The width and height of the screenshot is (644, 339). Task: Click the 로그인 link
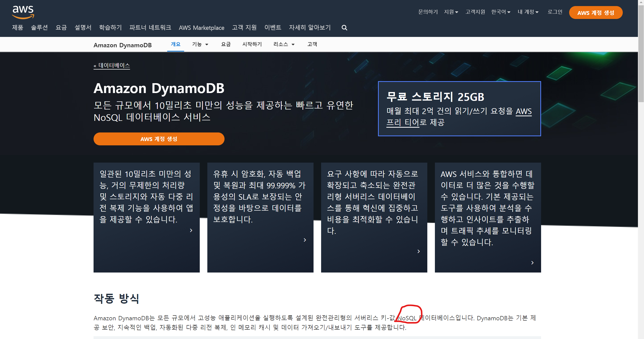pos(555,12)
